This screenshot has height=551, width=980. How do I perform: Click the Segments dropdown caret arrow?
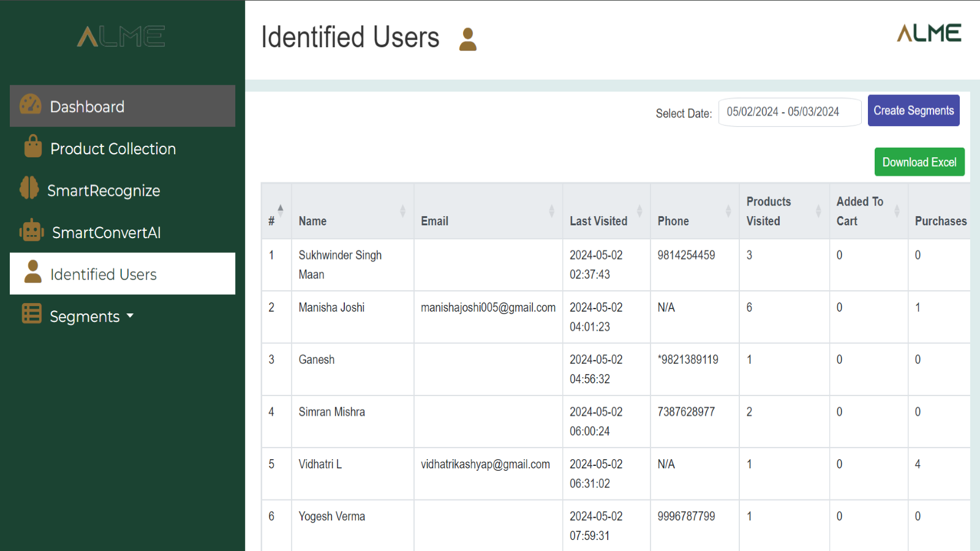tap(130, 317)
